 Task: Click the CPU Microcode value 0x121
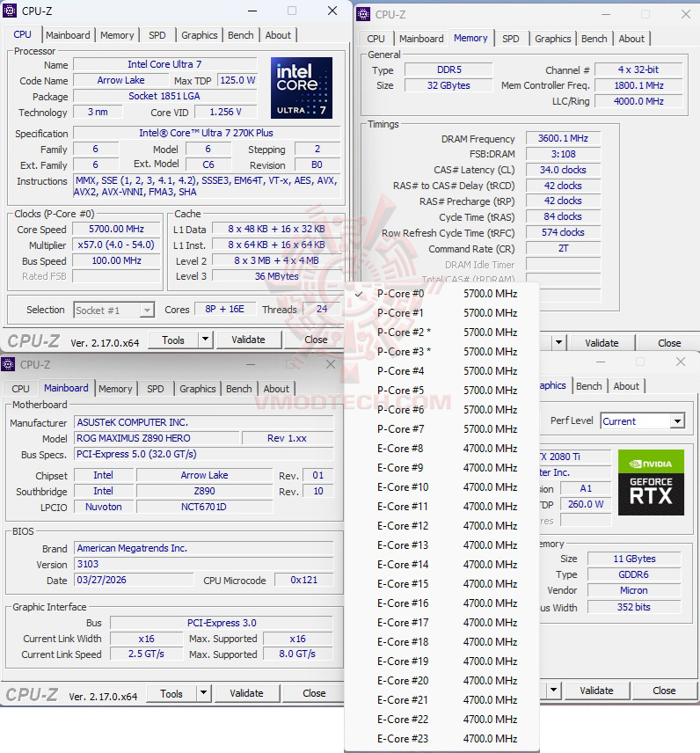pos(304,580)
